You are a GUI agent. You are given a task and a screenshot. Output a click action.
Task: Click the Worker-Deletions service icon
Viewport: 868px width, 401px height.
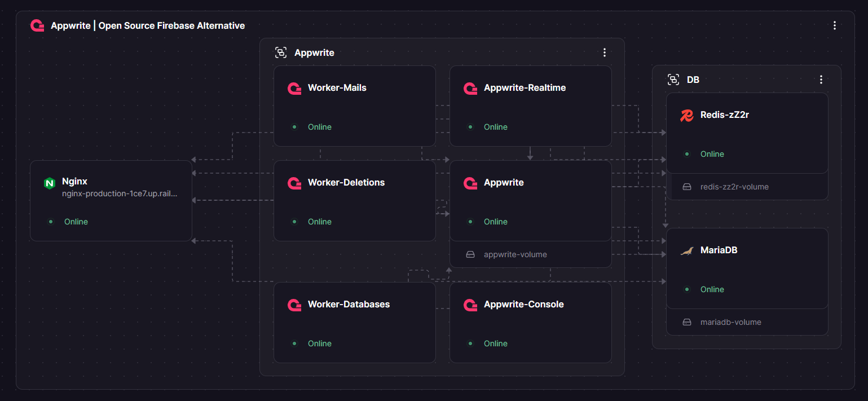(x=294, y=183)
